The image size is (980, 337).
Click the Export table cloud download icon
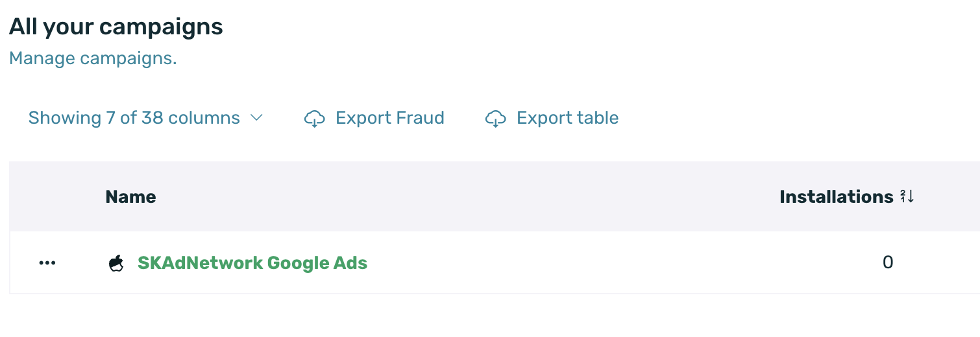(496, 119)
